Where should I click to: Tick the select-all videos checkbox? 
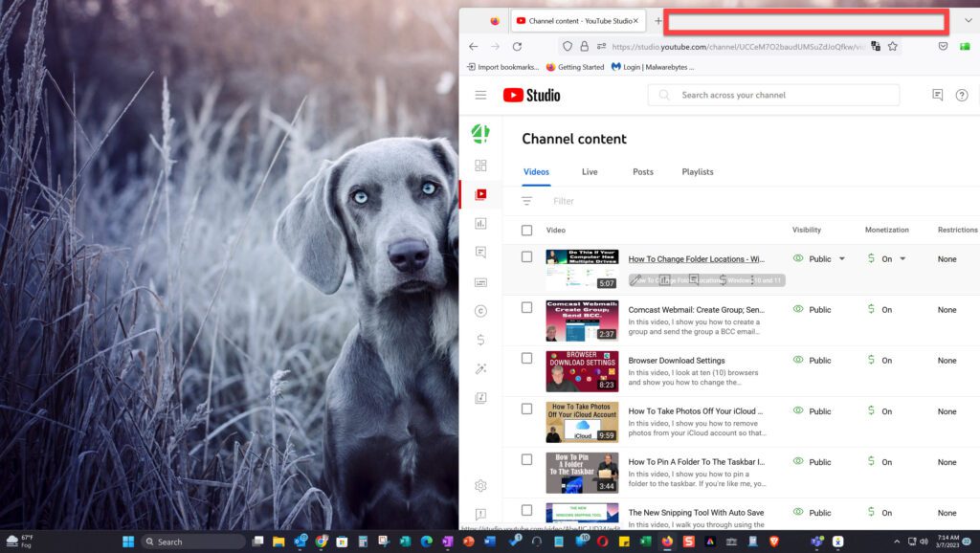tap(527, 231)
